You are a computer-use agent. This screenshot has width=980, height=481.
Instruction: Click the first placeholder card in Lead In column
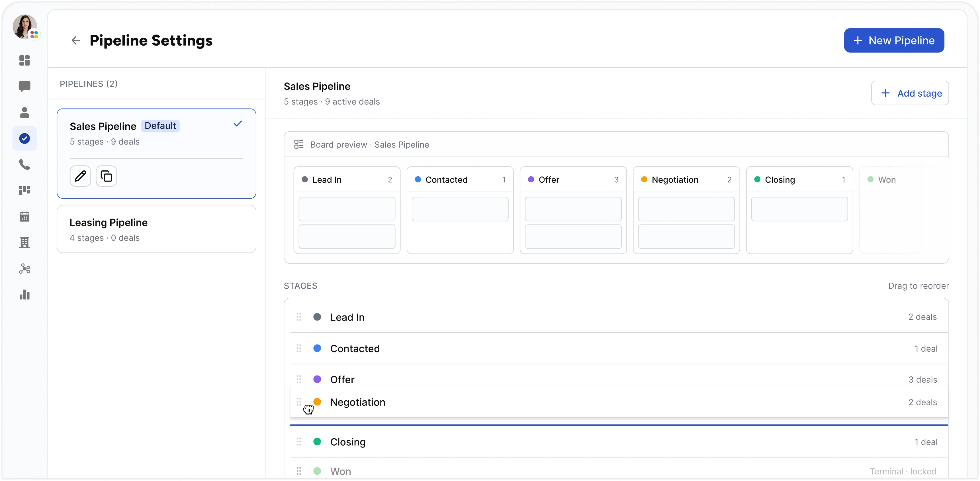pos(347,209)
